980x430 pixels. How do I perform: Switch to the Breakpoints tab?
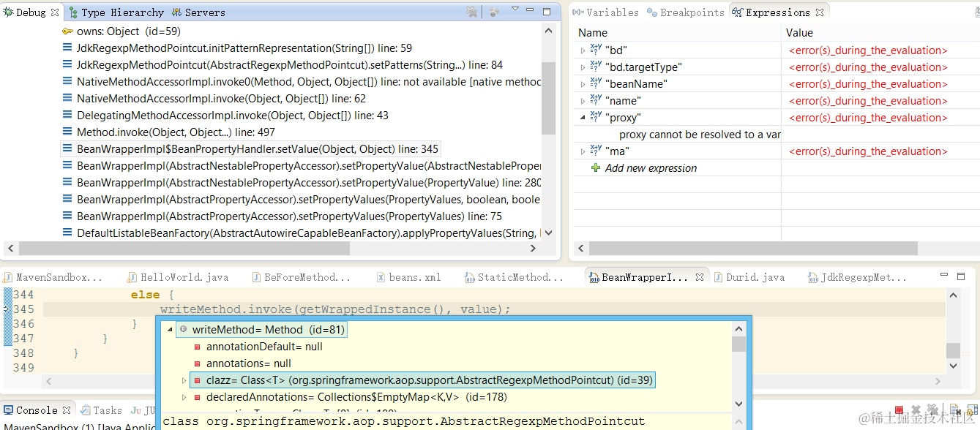point(686,12)
